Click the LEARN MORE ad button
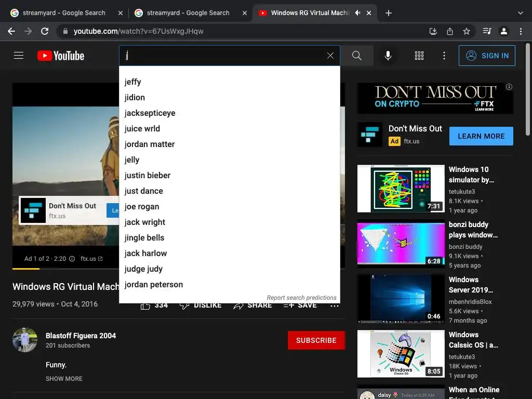Screen dimensions: 532x399 pos(481,136)
